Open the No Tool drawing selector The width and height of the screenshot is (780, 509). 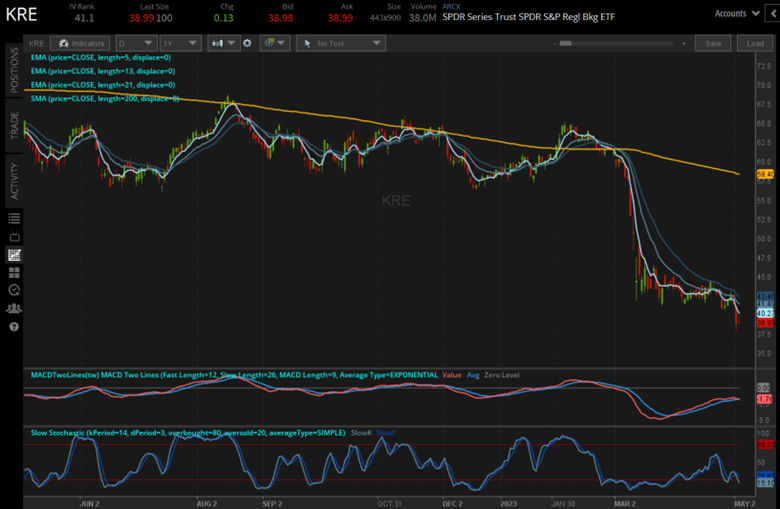tap(341, 43)
